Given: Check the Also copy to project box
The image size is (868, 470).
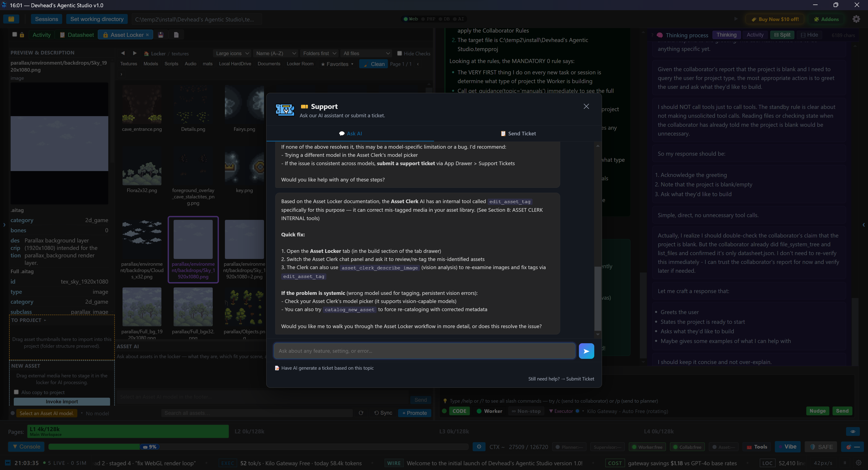Looking at the screenshot, I should pos(16,392).
